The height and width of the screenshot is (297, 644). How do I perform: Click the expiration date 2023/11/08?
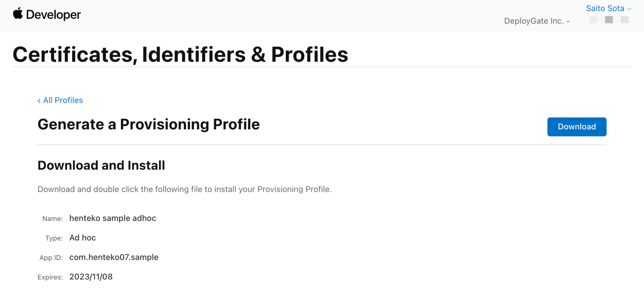pos(91,277)
